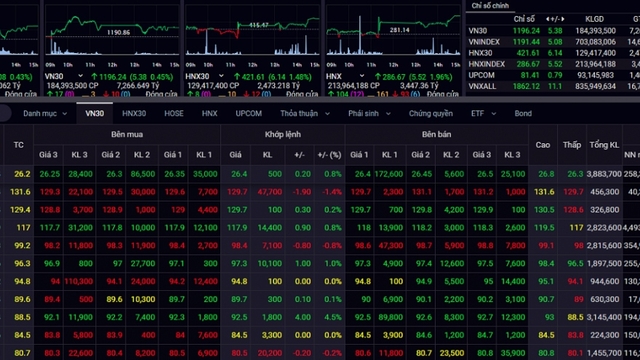
Task: Open the Danh mục dropdown
Action: [x=45, y=113]
